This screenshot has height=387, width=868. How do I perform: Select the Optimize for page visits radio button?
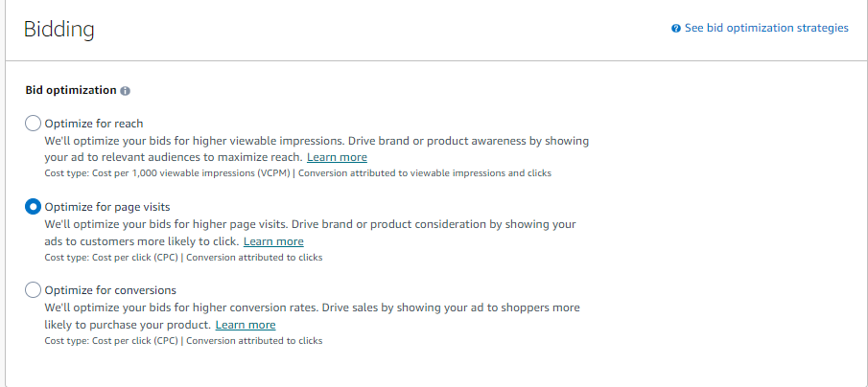point(34,207)
